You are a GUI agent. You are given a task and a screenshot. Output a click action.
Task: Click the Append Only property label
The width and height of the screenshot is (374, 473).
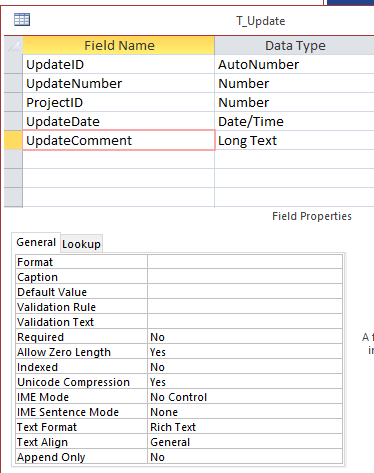[x=51, y=457]
